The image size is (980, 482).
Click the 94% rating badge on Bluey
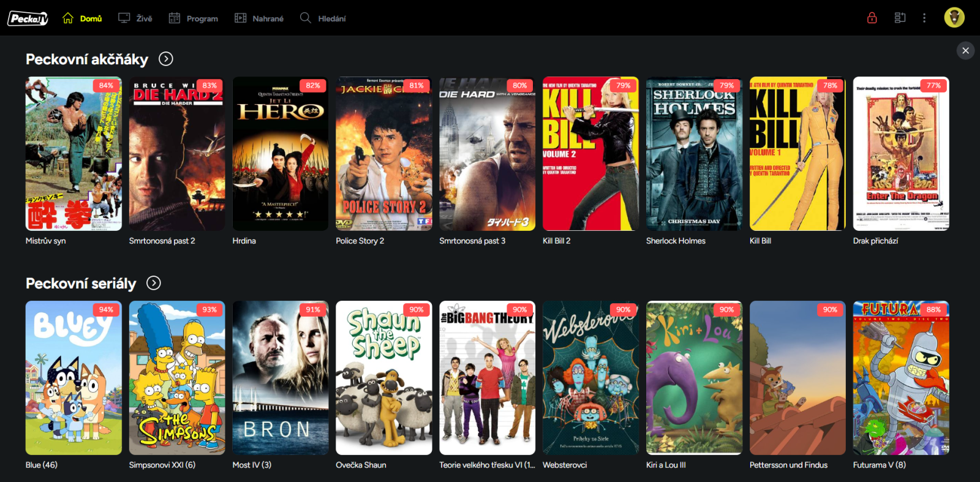107,310
